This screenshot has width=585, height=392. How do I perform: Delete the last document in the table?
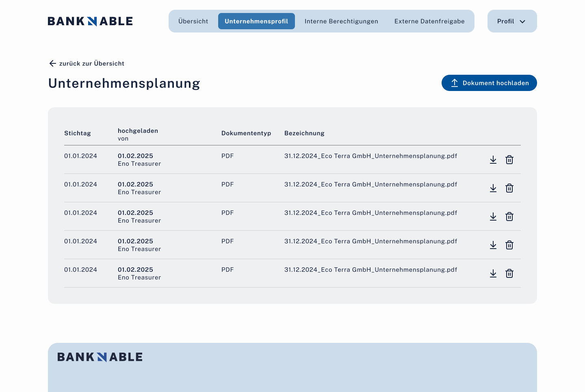509,273
